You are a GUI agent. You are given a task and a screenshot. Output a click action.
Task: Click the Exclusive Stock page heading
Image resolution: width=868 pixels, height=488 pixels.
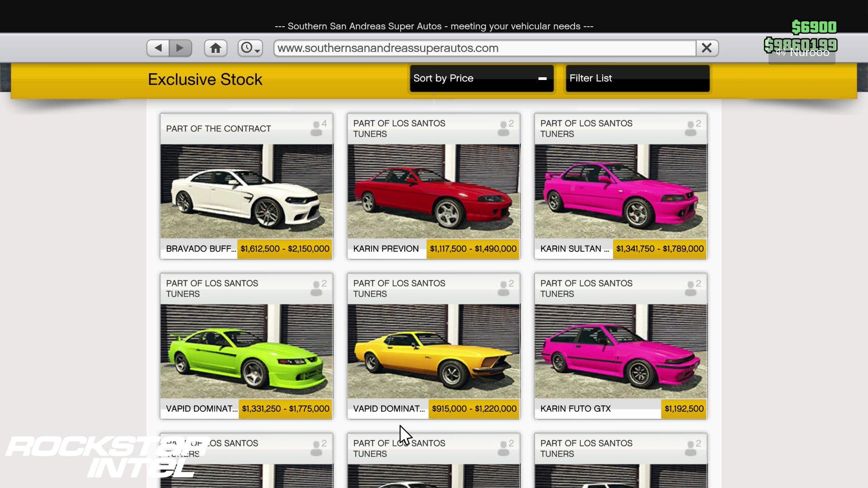click(x=205, y=80)
